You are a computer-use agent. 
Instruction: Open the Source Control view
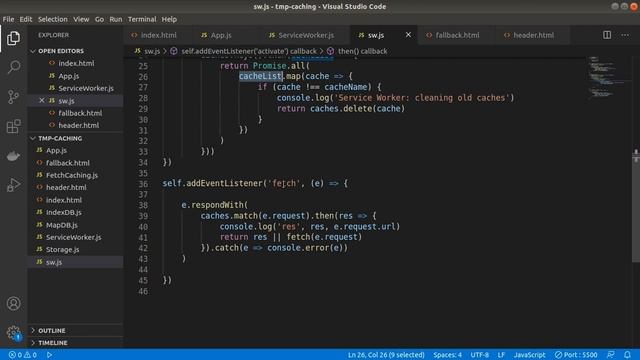click(13, 97)
